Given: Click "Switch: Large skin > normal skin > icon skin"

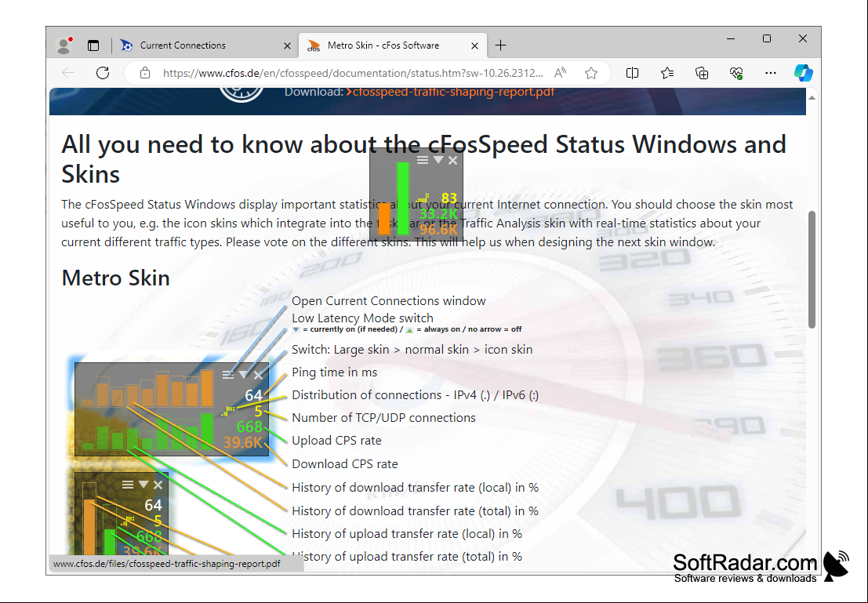Looking at the screenshot, I should pos(412,350).
